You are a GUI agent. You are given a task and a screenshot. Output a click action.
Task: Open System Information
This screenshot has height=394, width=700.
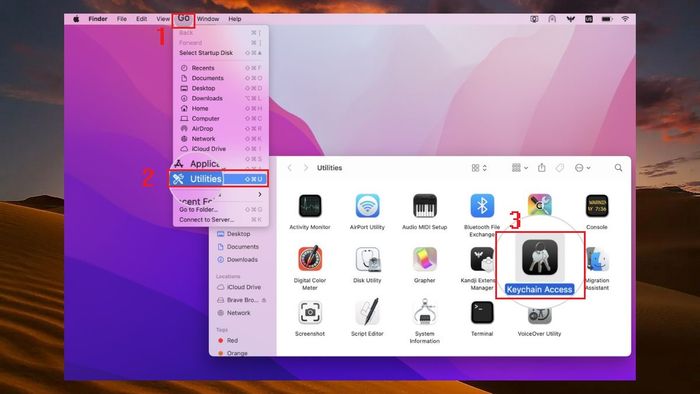[x=425, y=312]
